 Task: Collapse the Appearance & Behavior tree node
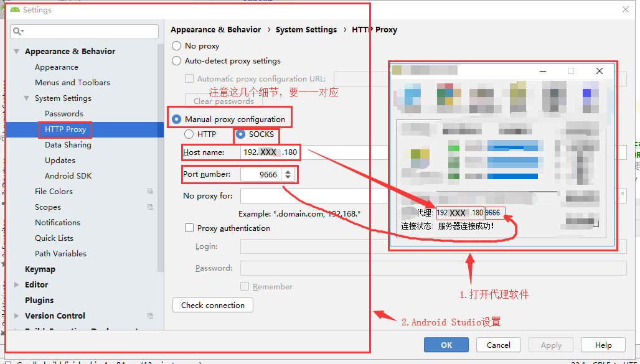pyautogui.click(x=17, y=52)
